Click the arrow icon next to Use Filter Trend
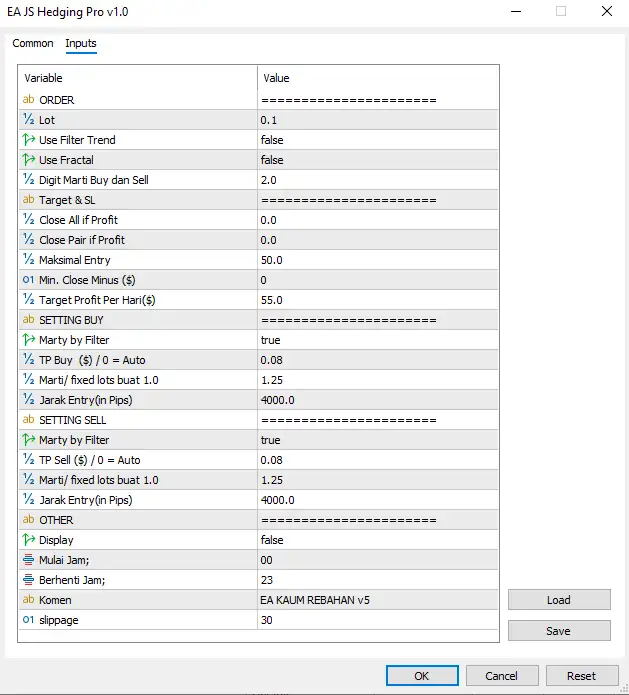Viewport: 629px width, 695px height. (x=28, y=140)
